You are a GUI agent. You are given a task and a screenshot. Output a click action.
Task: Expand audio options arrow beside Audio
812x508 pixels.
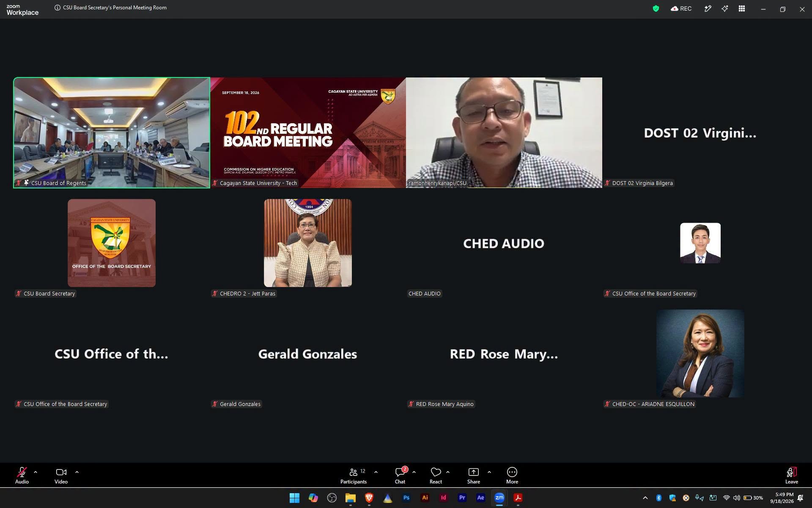(36, 472)
